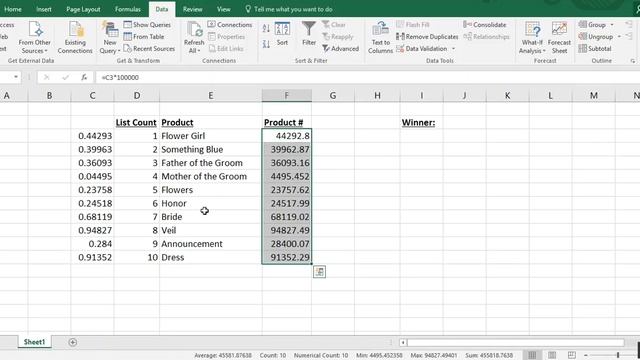
Task: Open From Other Sources menu
Action: coord(34,38)
